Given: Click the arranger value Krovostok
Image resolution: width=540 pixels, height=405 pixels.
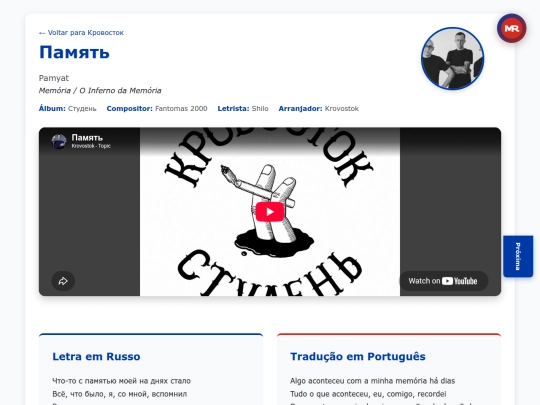Looking at the screenshot, I should (x=342, y=108).
